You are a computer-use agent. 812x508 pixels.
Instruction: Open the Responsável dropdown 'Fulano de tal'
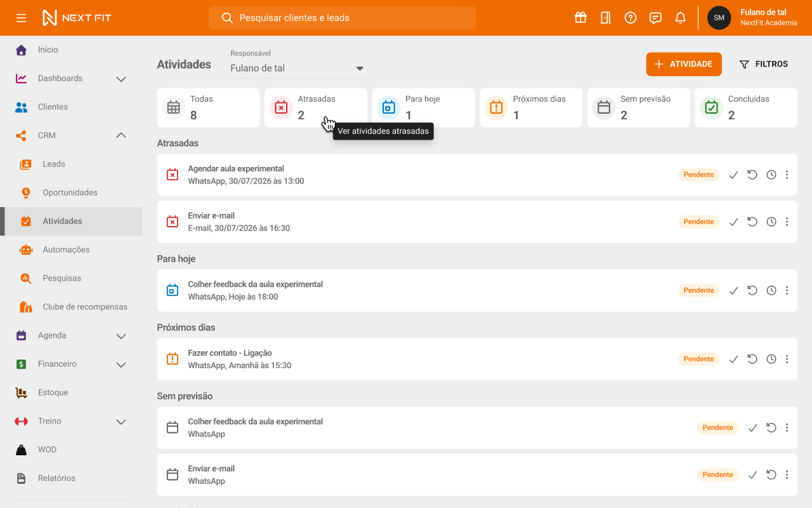[298, 68]
